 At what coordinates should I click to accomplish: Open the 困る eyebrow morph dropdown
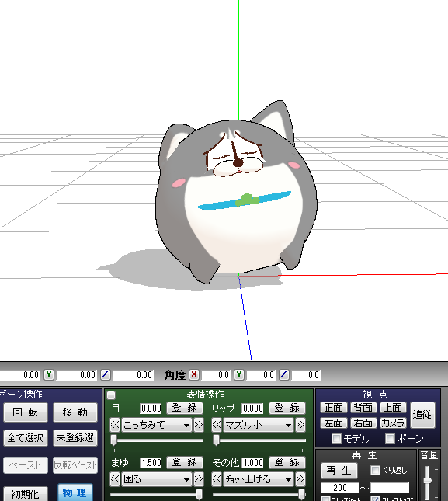157,479
